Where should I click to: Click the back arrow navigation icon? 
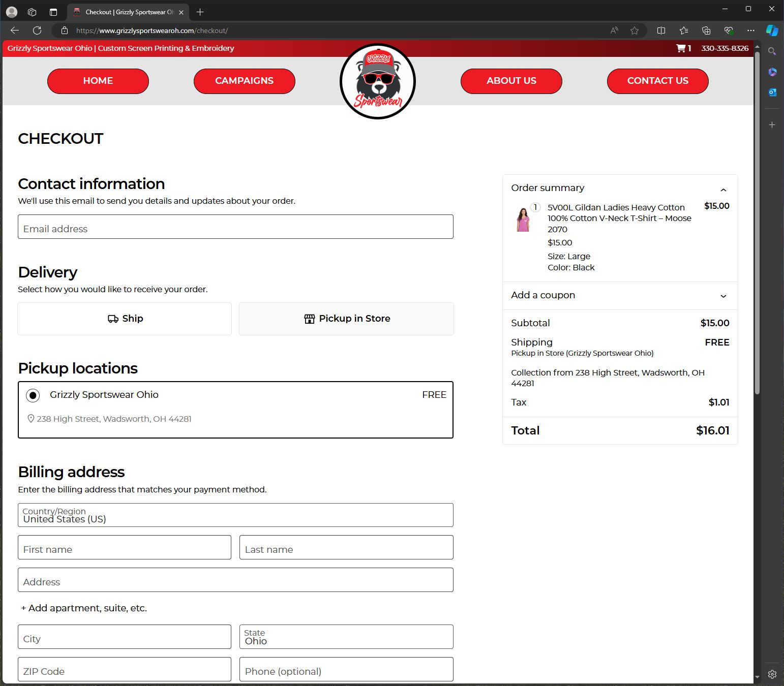point(15,30)
